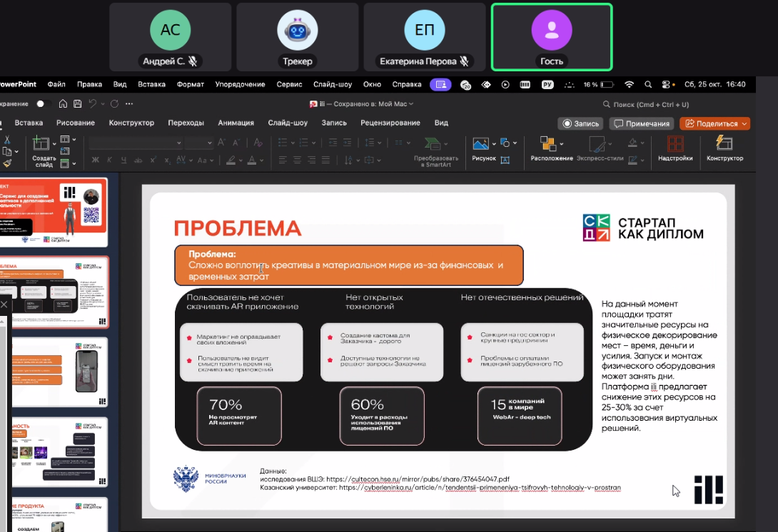The image size is (778, 532).
Task: Open the Примечания comments button
Action: [x=642, y=123]
